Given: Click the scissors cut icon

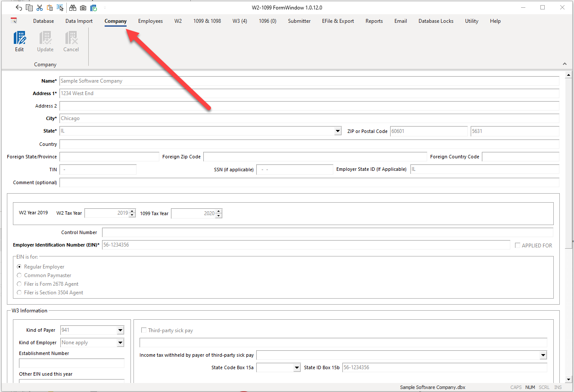Looking at the screenshot, I should tap(40, 8).
